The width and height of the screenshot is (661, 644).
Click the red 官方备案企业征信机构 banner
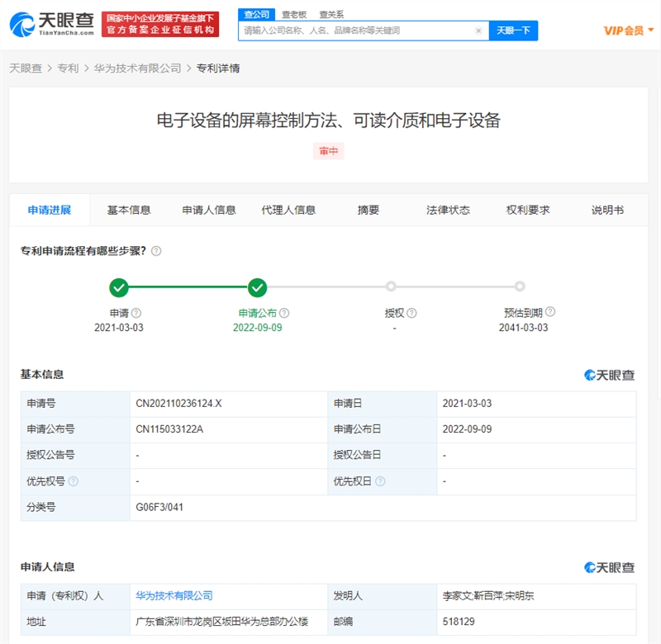pyautogui.click(x=160, y=24)
